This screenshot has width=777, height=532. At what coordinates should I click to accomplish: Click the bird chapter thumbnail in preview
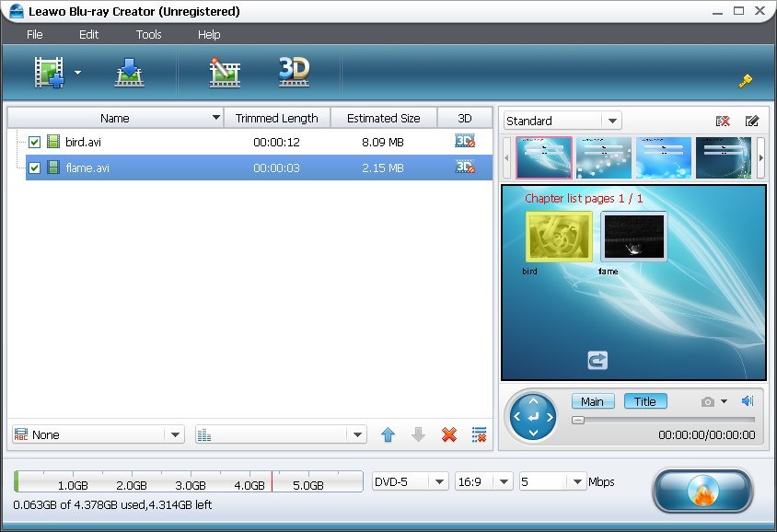pos(559,237)
